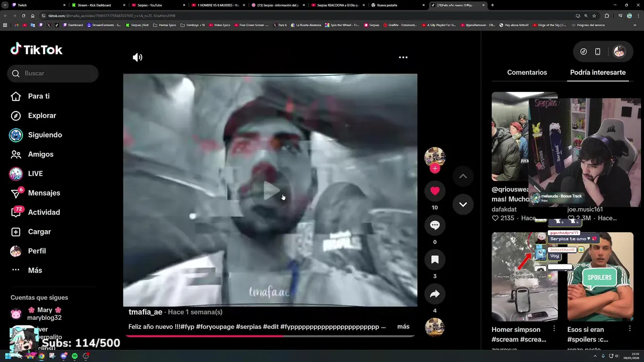
Task: Open the Homer simpson scream video thumbnail
Action: point(524,277)
